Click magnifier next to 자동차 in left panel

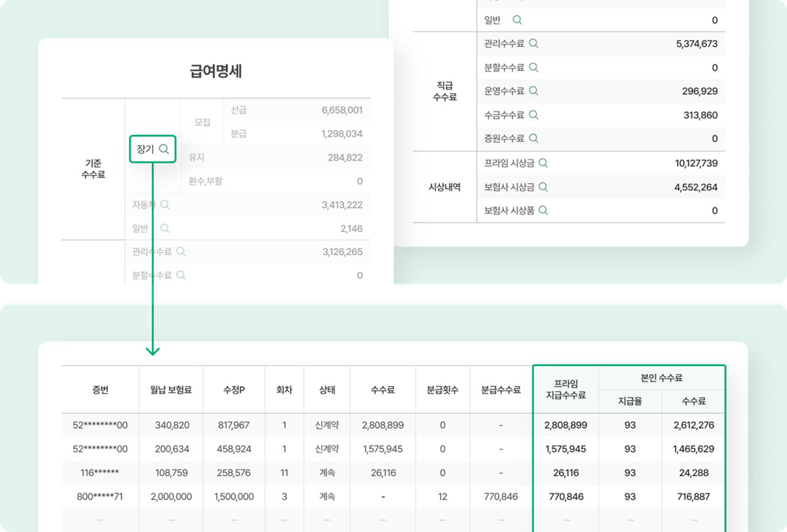click(x=165, y=205)
